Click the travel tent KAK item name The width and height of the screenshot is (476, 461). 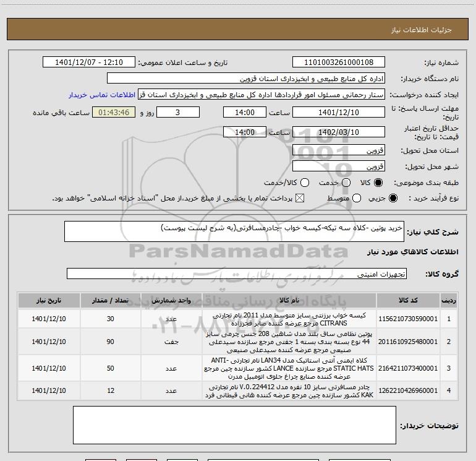pos(289,391)
